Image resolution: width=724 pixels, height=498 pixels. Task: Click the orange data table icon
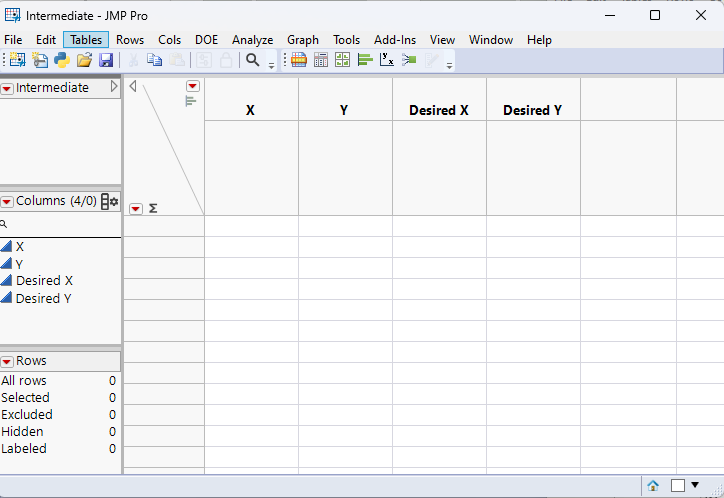(299, 60)
